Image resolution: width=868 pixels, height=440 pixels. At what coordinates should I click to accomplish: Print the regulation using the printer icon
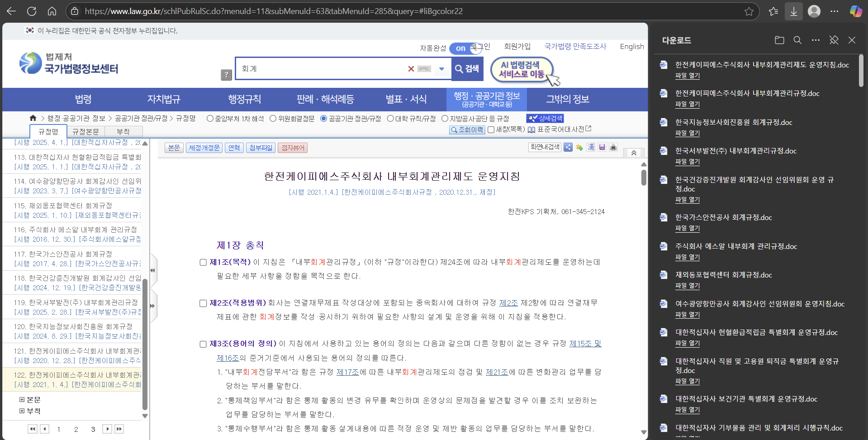[613, 147]
